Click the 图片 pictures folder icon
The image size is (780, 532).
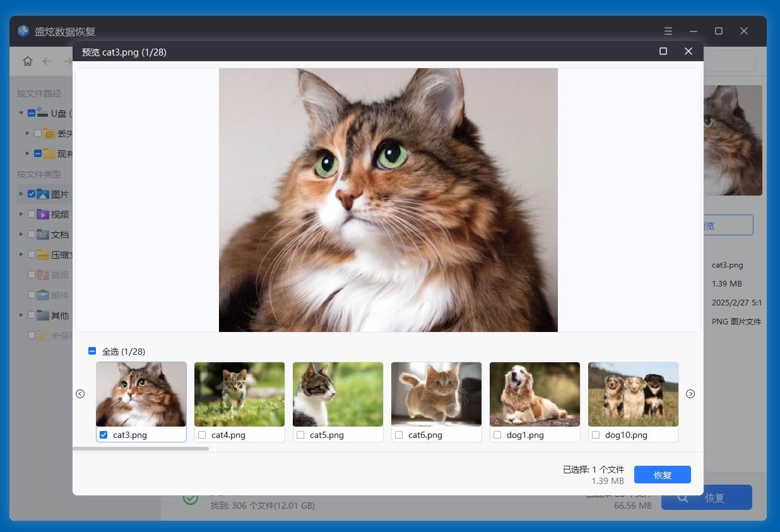click(43, 194)
